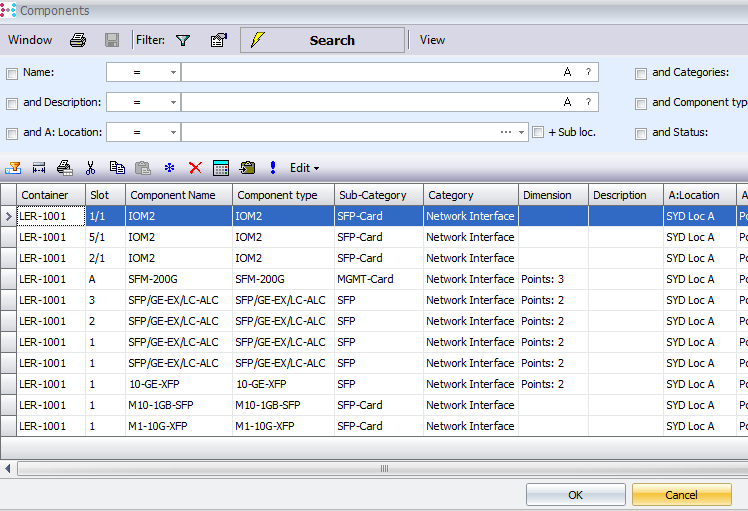Select the M1-10G-XFP component name cell
Screen dimensions: 748x511
point(179,426)
